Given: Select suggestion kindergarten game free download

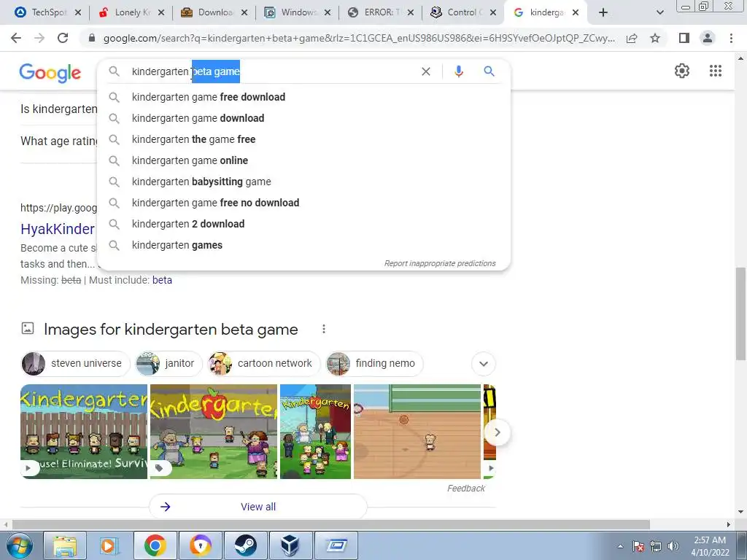Looking at the screenshot, I should tap(303, 97).
